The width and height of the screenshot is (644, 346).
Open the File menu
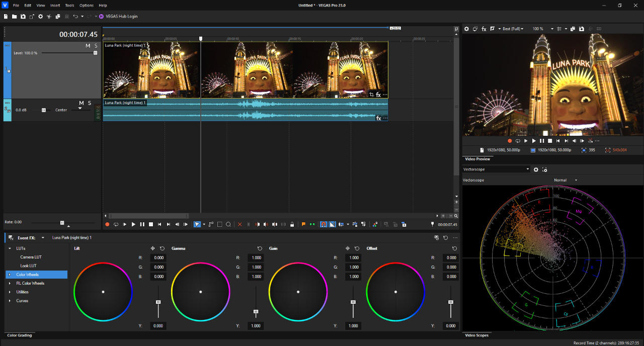click(x=16, y=5)
